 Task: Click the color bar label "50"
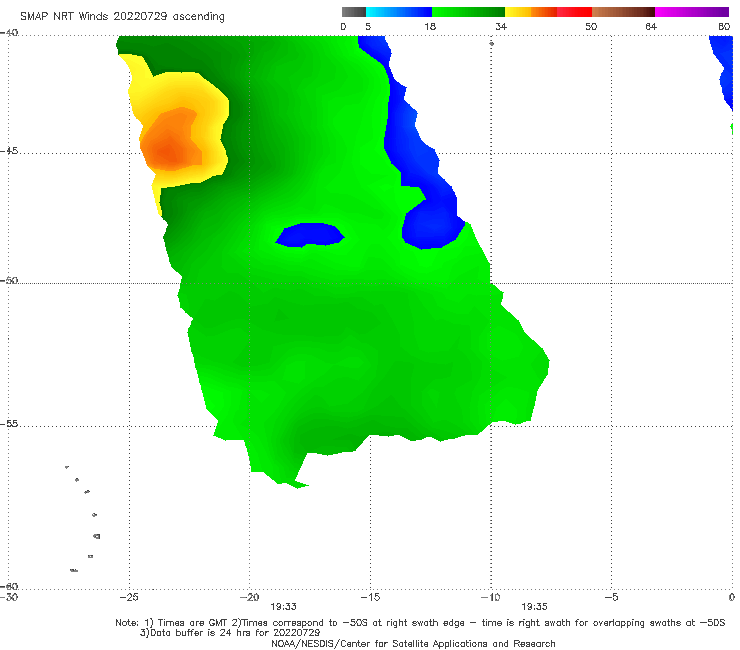coord(591,27)
